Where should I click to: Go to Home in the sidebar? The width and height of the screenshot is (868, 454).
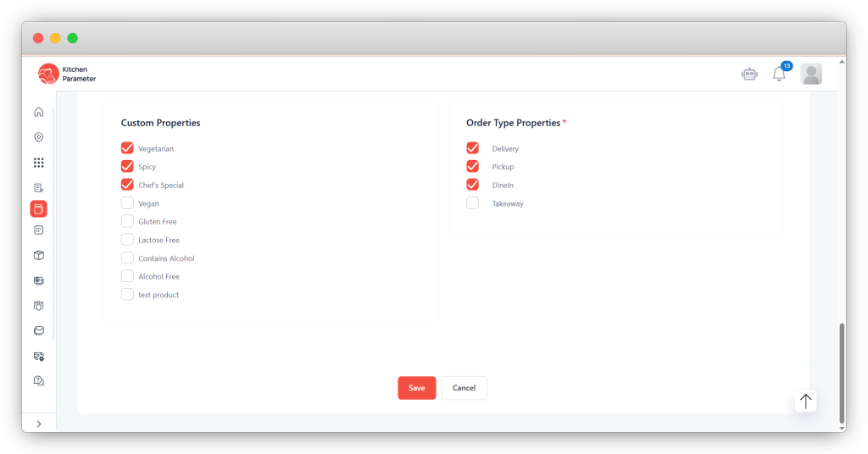38,112
